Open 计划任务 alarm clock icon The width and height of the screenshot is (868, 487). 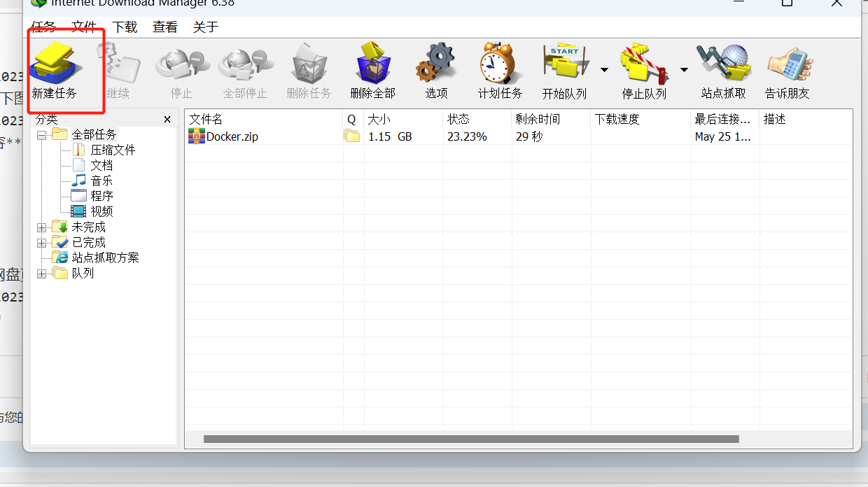pos(500,64)
